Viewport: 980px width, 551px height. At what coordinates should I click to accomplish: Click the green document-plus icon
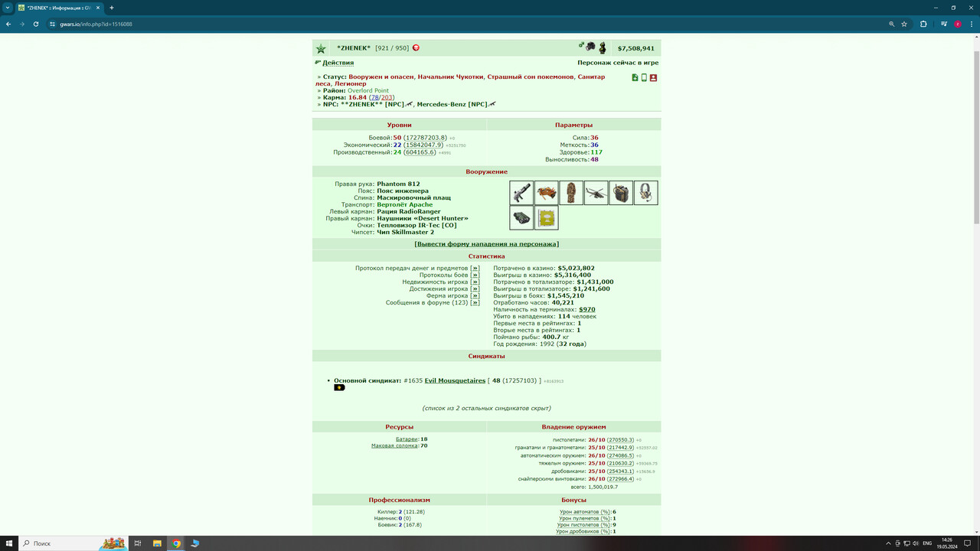click(635, 77)
